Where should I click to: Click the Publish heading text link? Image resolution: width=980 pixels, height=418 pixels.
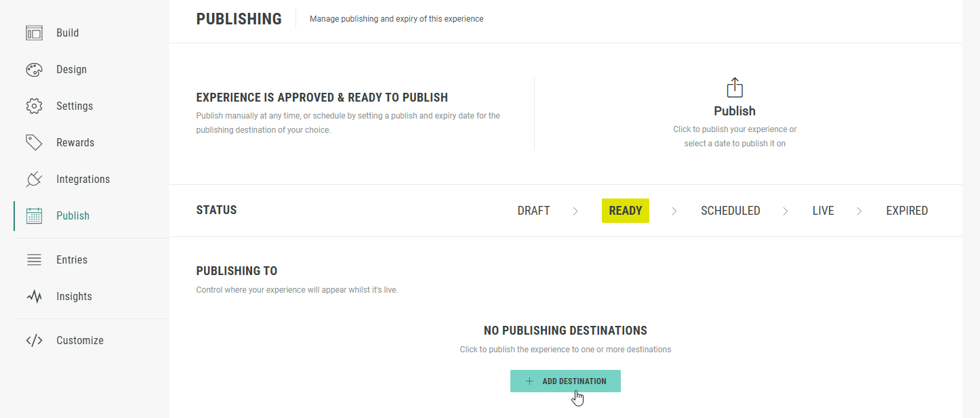(x=735, y=111)
